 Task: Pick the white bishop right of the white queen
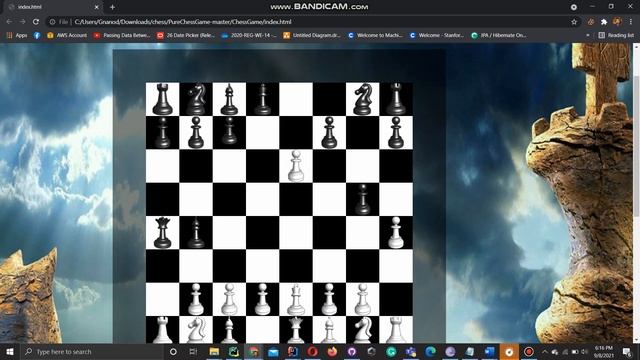329,331
